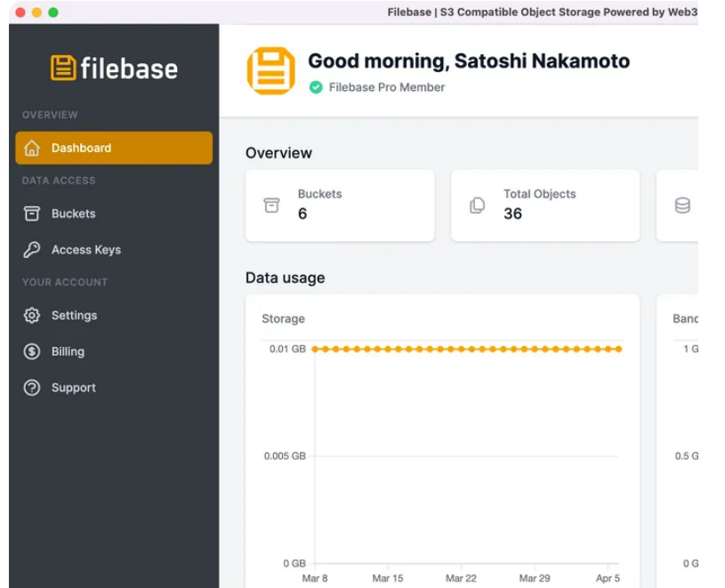Click the Access Keys key icon
Image resolution: width=725 pixels, height=588 pixels.
coord(32,250)
